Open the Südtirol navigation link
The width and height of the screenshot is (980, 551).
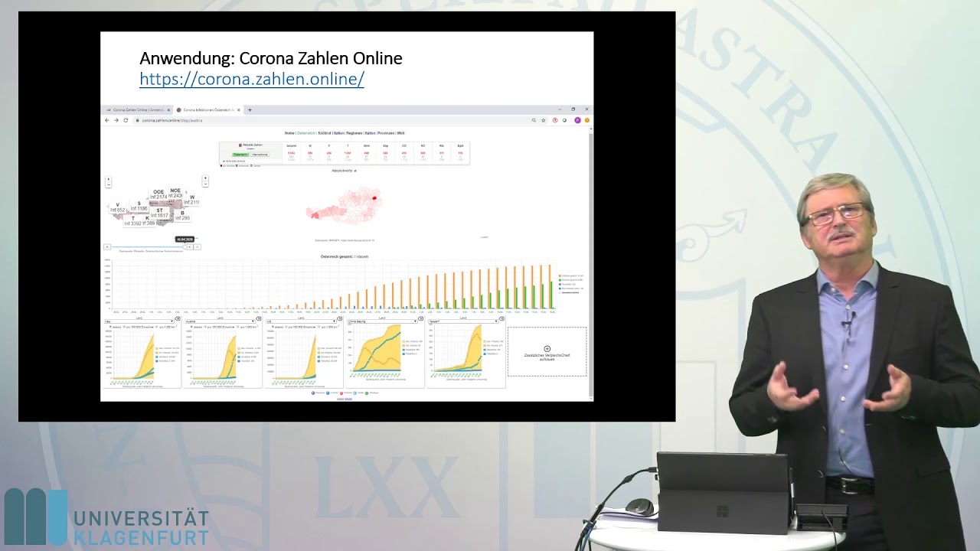click(x=324, y=133)
